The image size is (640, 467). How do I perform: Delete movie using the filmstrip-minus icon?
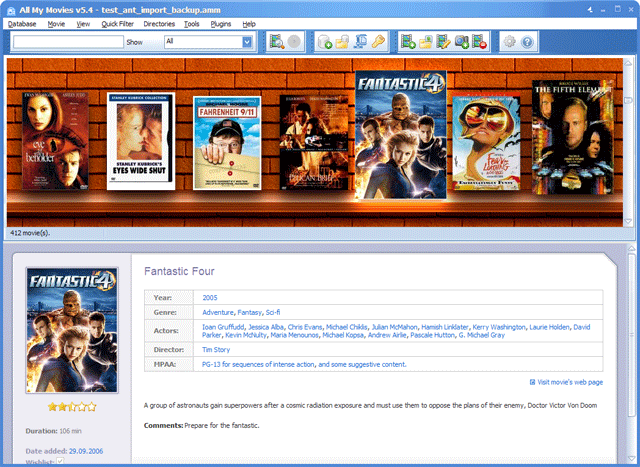click(x=480, y=42)
